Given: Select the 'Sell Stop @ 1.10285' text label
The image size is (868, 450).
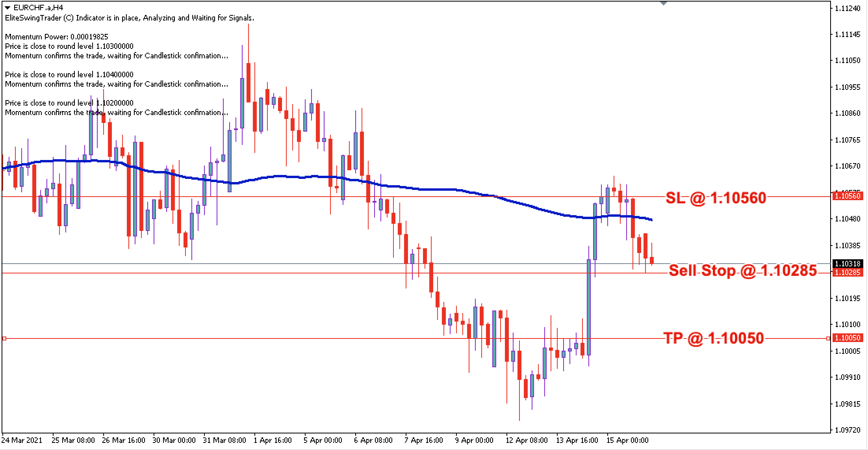Looking at the screenshot, I should pyautogui.click(x=742, y=271).
